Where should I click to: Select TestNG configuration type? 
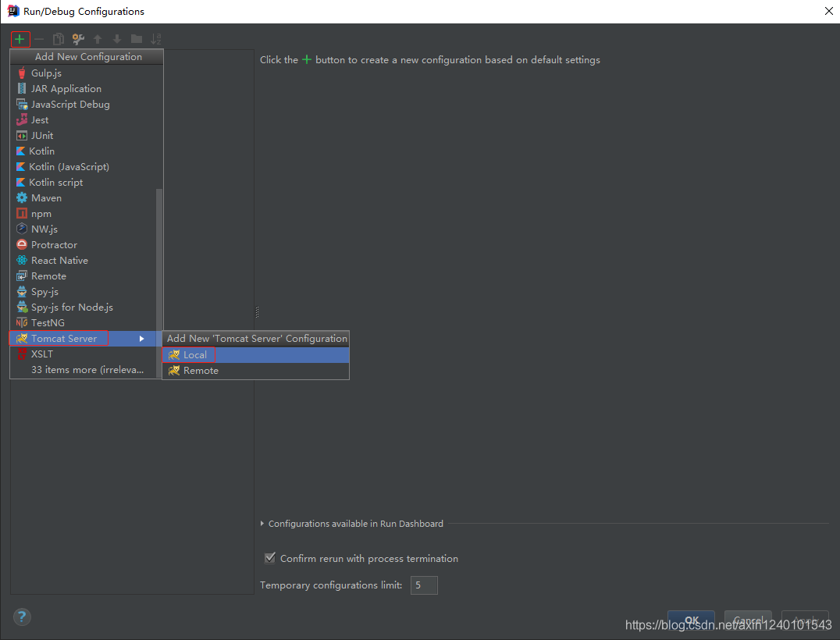pos(83,322)
